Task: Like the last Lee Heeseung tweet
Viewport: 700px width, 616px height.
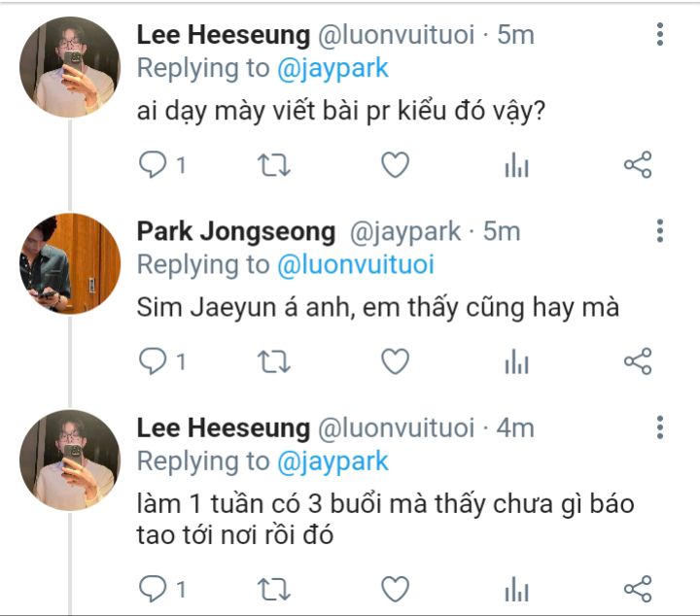Action: pos(394,588)
